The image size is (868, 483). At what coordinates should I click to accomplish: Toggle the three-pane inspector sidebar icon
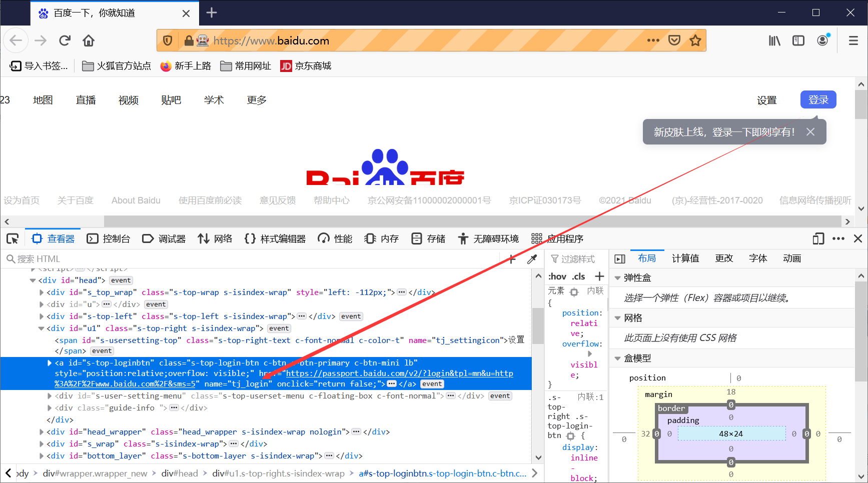tap(620, 259)
